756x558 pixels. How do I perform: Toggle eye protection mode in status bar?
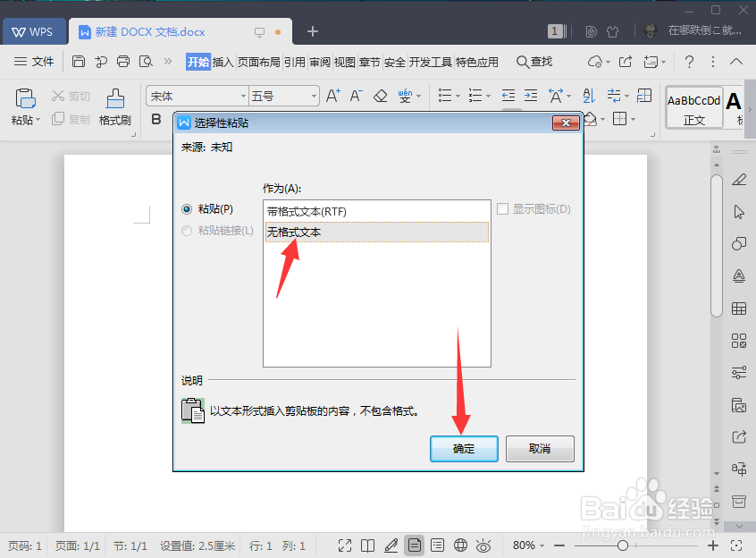483,545
